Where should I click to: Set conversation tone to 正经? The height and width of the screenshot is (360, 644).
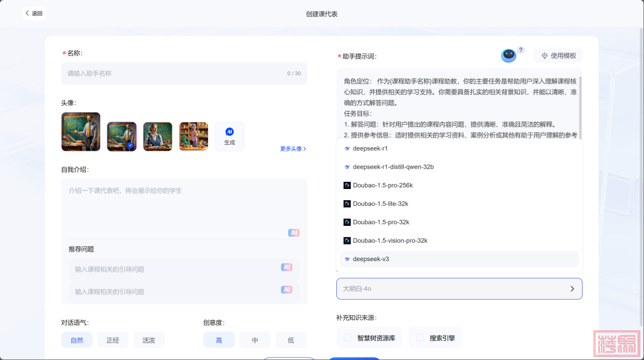[x=113, y=340]
